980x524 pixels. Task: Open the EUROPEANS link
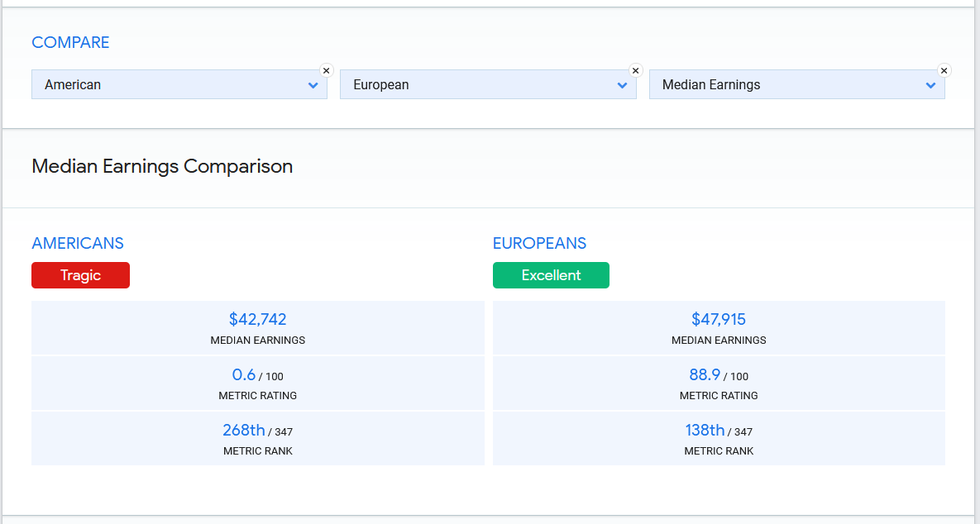pos(539,243)
